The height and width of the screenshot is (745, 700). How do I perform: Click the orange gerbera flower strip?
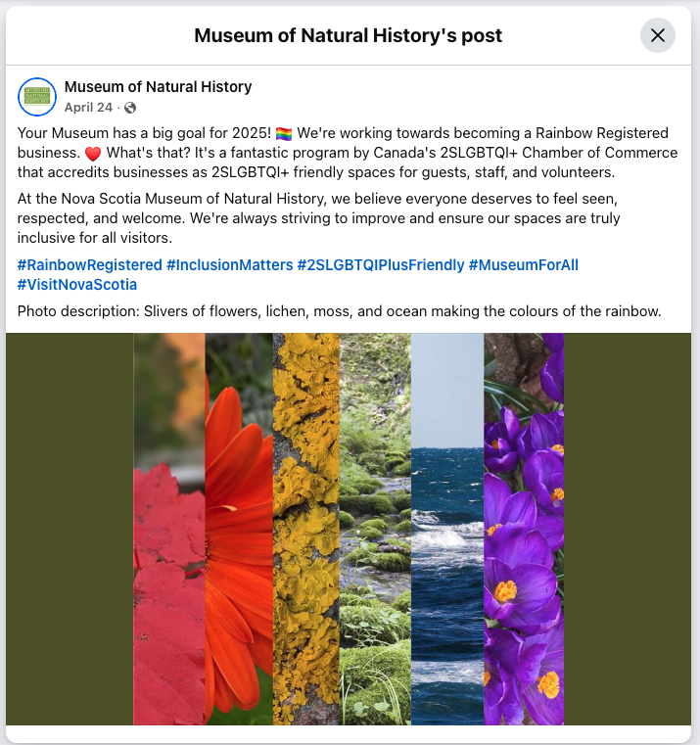point(239,529)
